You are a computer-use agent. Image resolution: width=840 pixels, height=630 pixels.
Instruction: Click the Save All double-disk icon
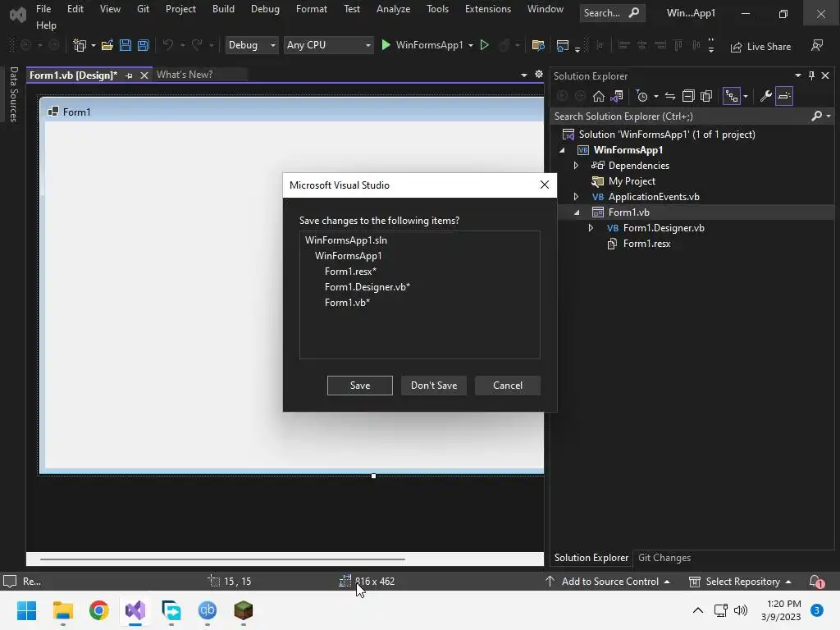coord(143,46)
